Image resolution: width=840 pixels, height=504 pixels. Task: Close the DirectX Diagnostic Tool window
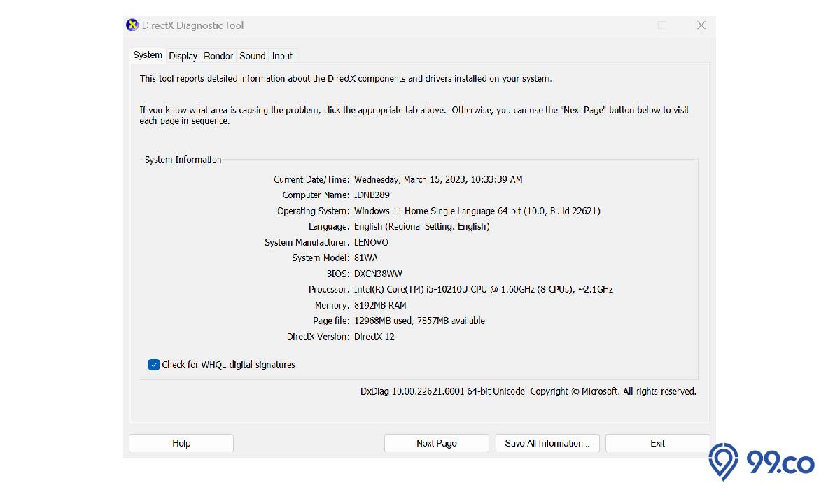pyautogui.click(x=701, y=25)
